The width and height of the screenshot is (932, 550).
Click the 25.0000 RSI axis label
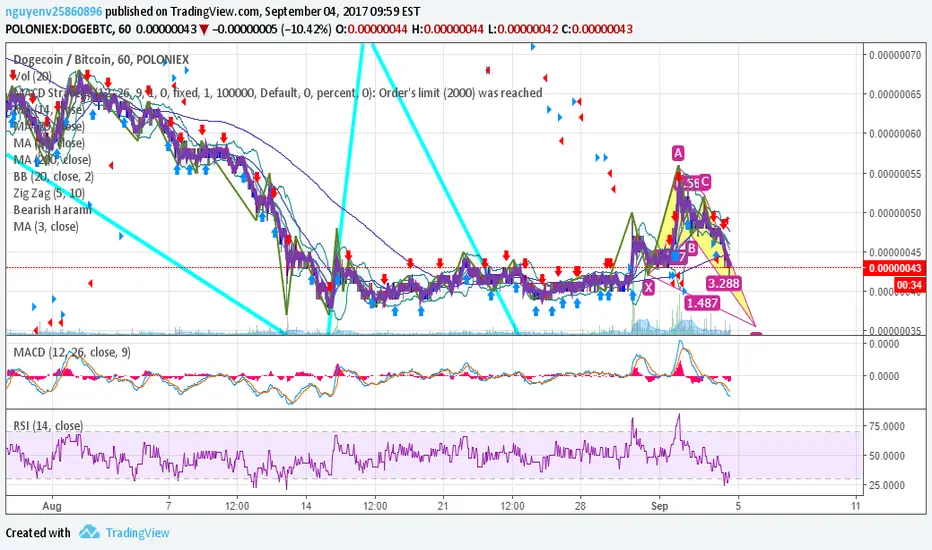click(887, 485)
